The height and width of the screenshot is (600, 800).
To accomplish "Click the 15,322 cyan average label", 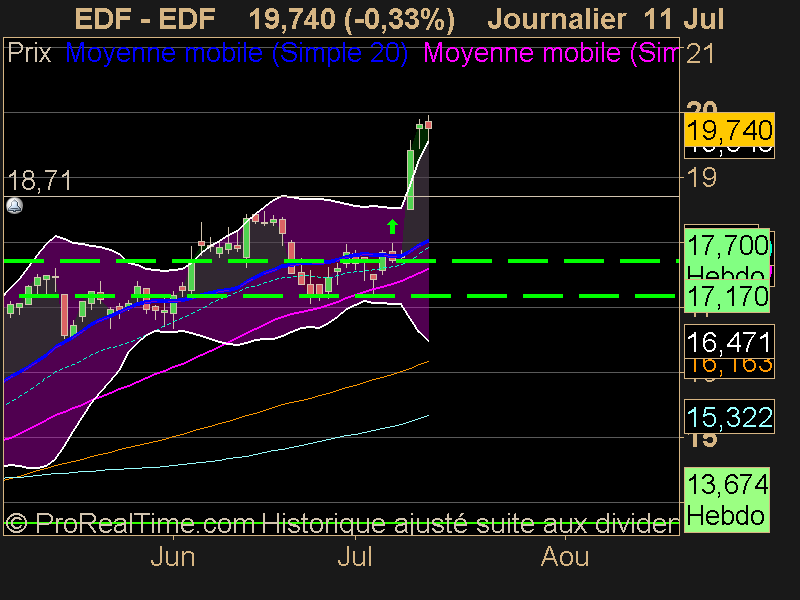I will click(729, 417).
